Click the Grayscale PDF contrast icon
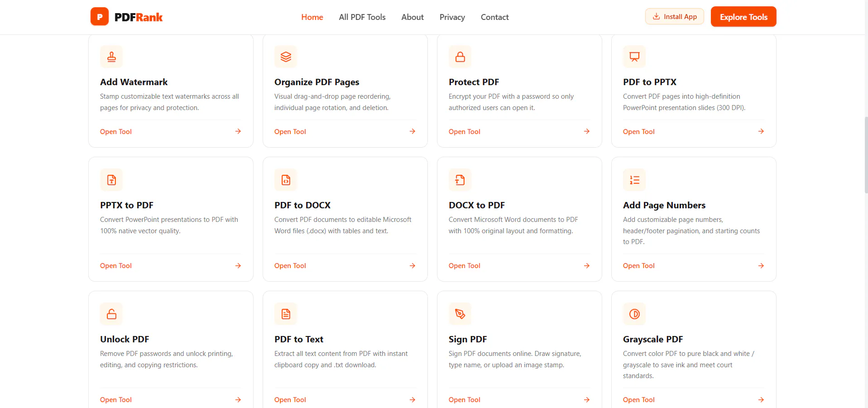Viewport: 868px width, 408px height. [634, 314]
